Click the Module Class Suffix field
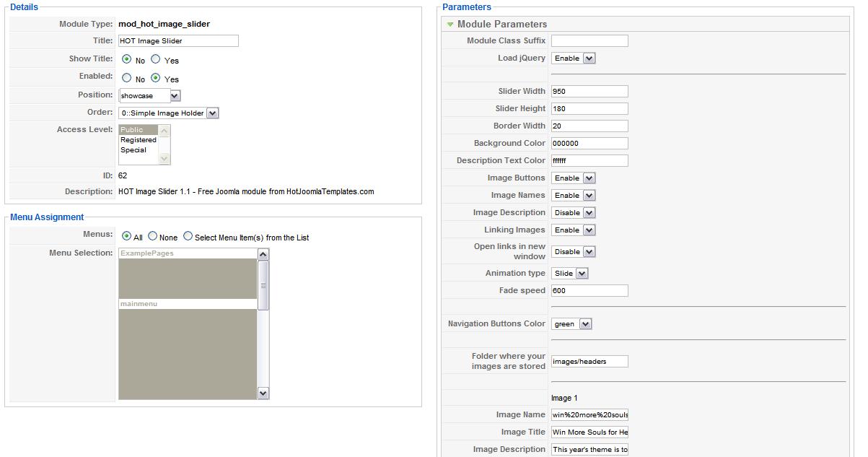Image resolution: width=868 pixels, height=457 pixels. click(589, 41)
